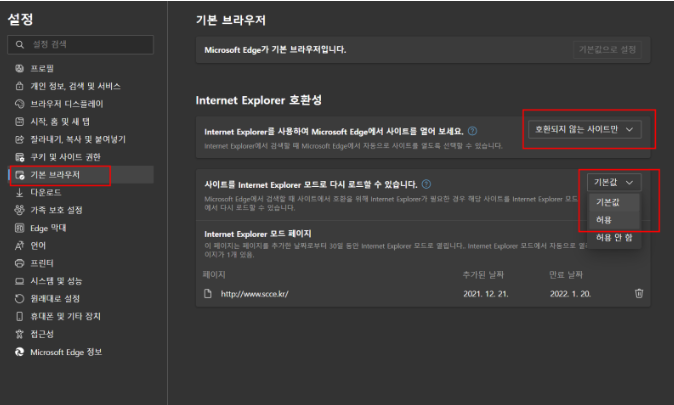The width and height of the screenshot is (674, 405).
Task: Open 프린터 settings section
Action: point(42,263)
